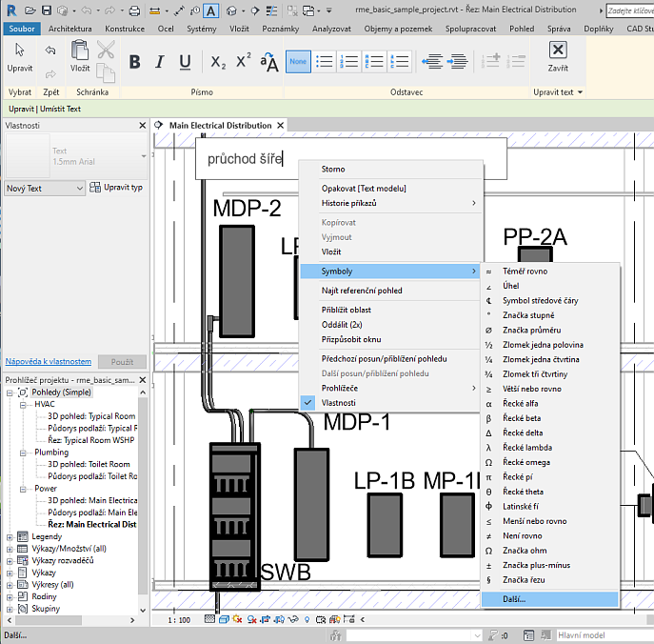The width and height of the screenshot is (654, 644).
Task: Enable underline formatting
Action: coord(185,62)
